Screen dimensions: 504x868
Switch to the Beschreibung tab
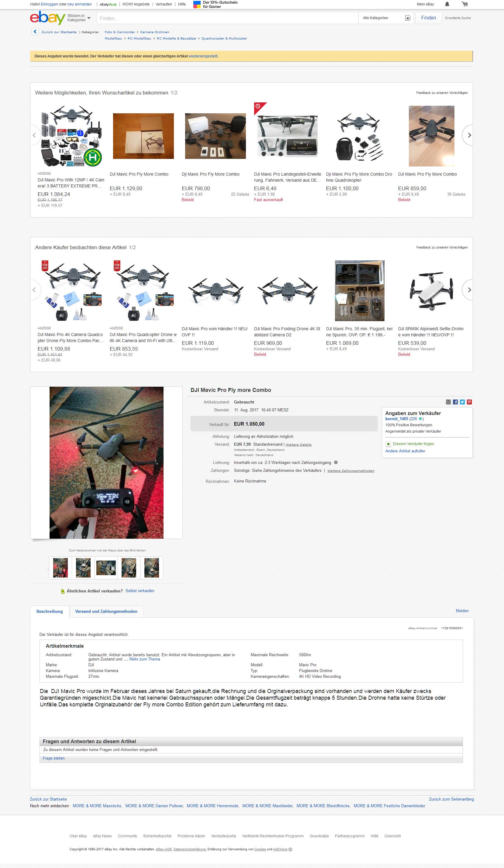(x=50, y=611)
